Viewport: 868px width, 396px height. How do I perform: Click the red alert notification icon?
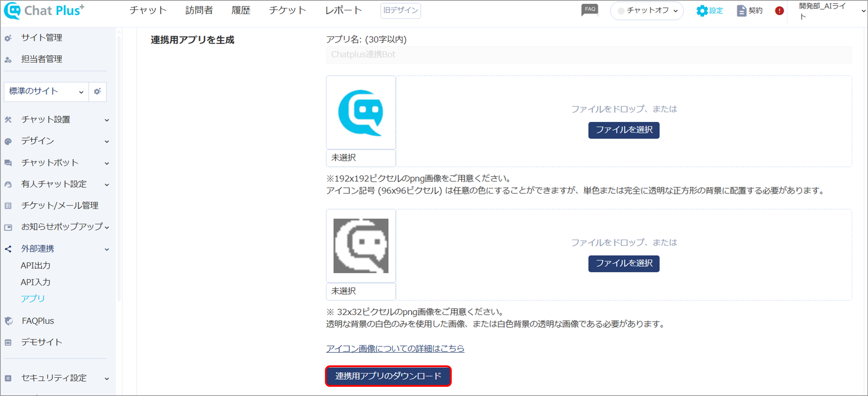[x=779, y=11]
